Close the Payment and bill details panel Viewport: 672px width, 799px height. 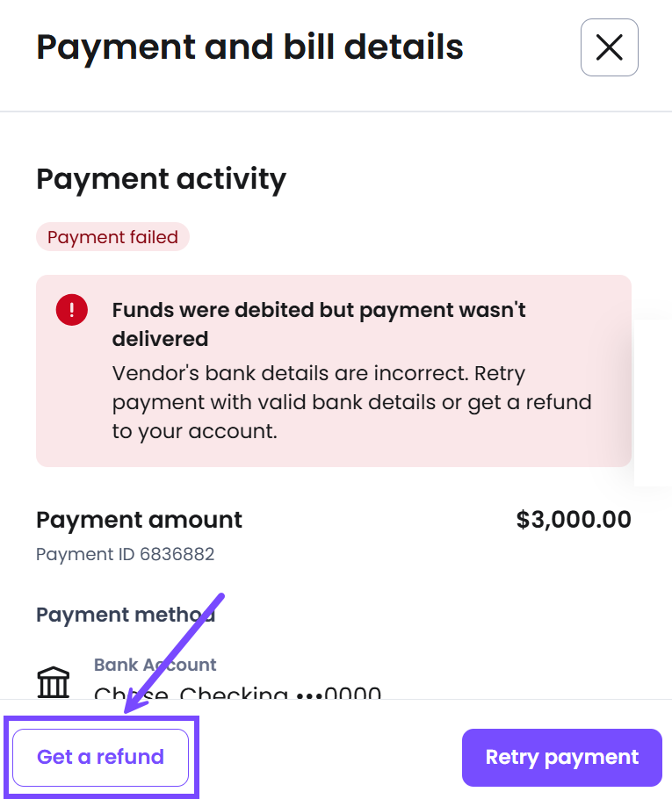(609, 47)
